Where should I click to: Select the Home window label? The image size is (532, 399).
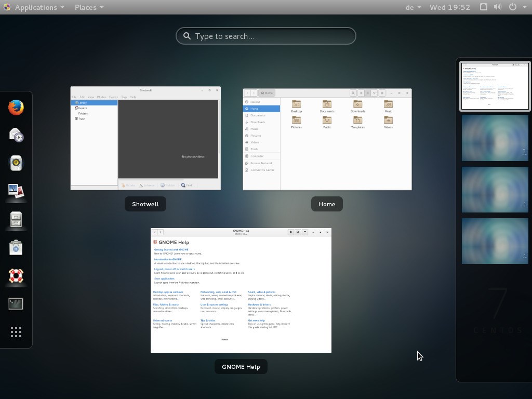(327, 204)
